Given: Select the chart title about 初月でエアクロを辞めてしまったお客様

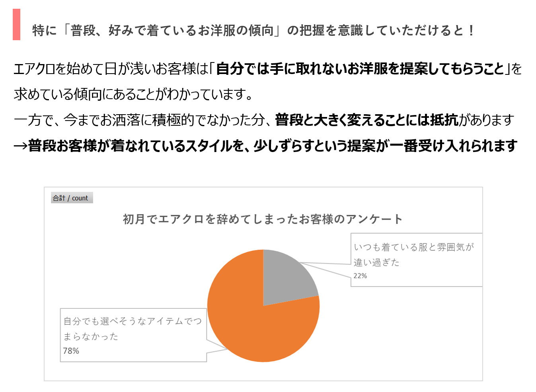Looking at the screenshot, I should 263,219.
